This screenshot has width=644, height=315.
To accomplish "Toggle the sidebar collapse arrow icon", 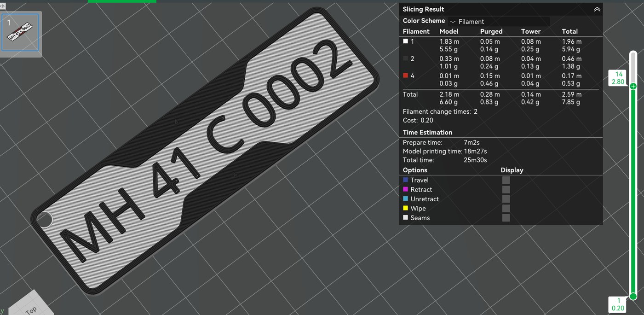I will coord(3,6).
